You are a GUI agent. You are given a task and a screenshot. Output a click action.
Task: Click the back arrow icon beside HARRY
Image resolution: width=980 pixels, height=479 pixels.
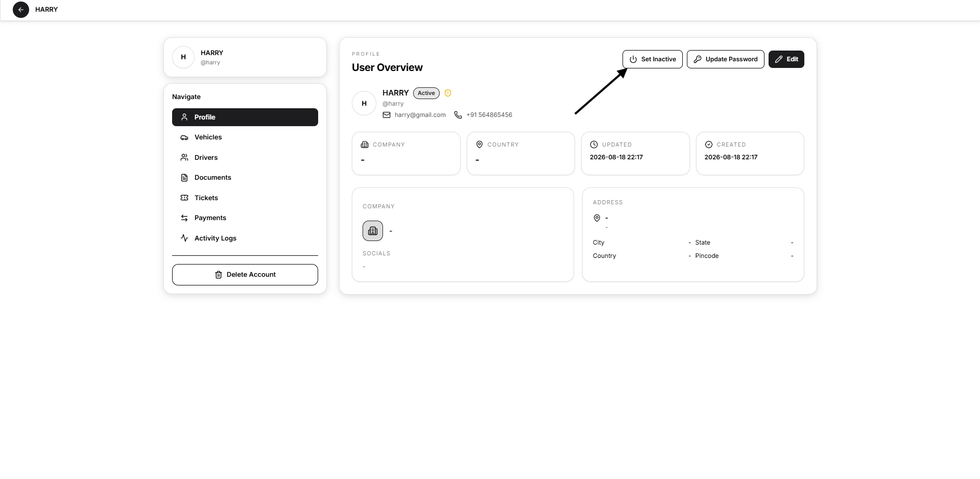(x=21, y=10)
